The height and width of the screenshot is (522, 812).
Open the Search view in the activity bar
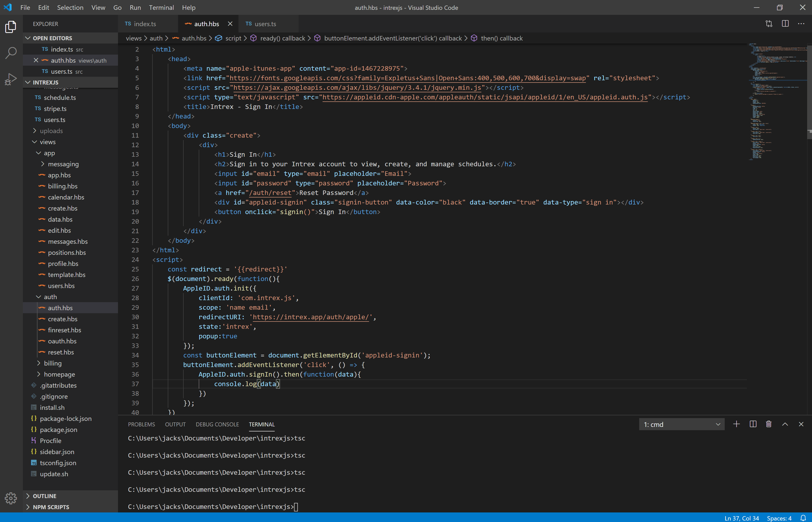click(x=11, y=53)
